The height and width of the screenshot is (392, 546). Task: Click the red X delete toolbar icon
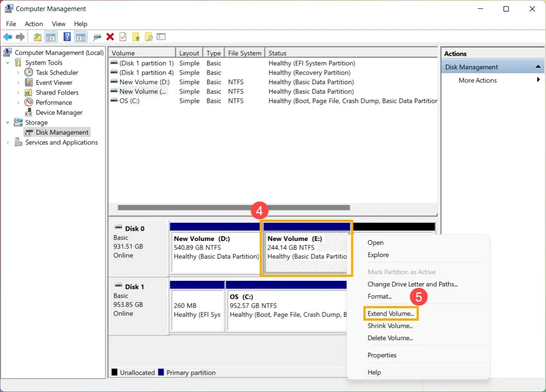pyautogui.click(x=110, y=37)
